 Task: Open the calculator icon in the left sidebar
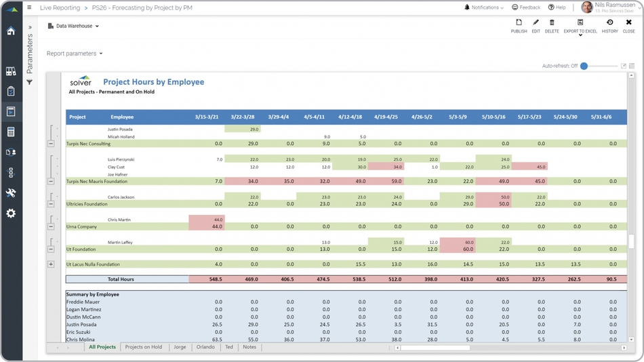click(11, 132)
